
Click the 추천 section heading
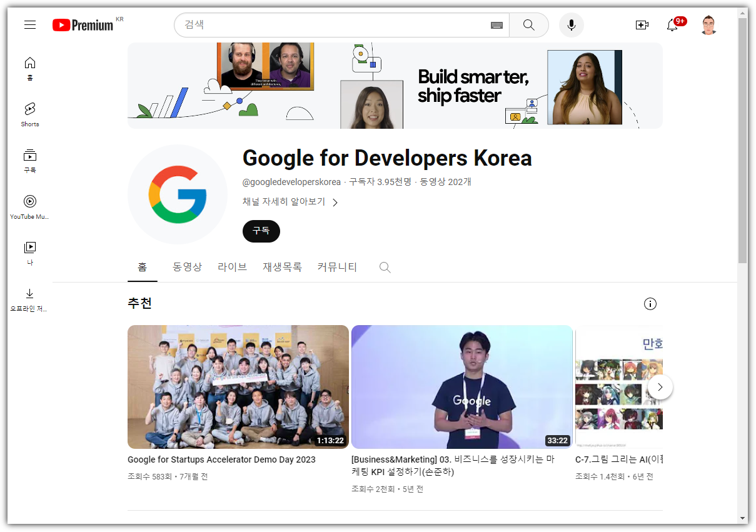tap(139, 304)
